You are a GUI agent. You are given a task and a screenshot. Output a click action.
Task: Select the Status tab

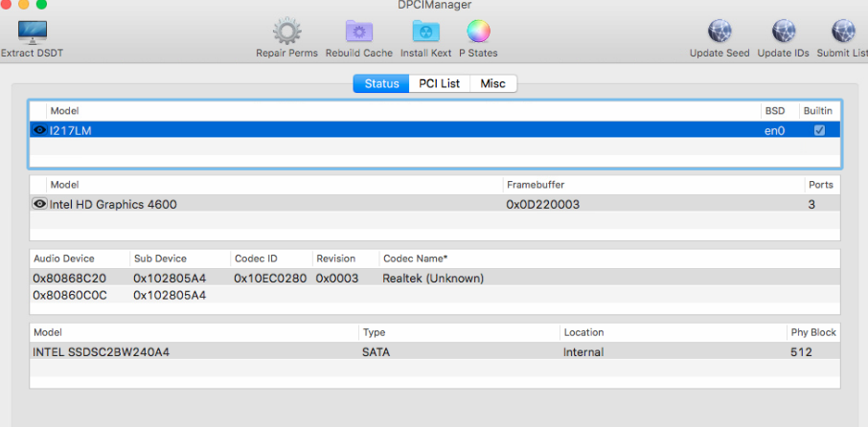tap(381, 84)
